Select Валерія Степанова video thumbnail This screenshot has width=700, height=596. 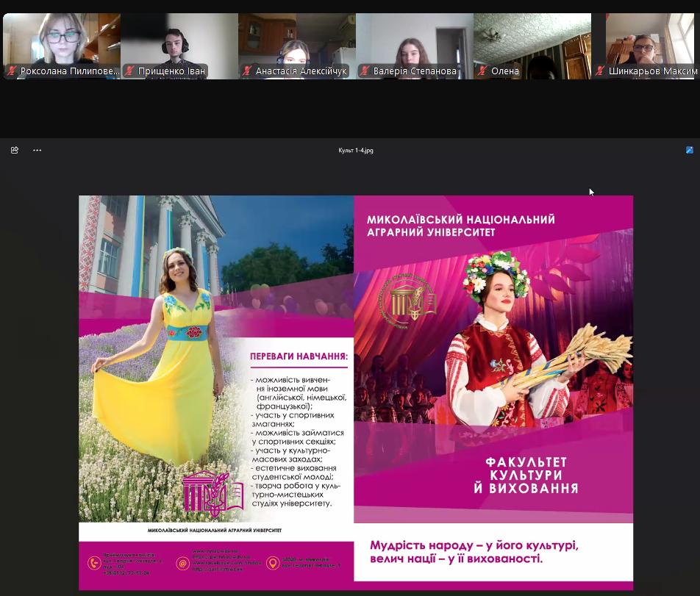click(414, 40)
